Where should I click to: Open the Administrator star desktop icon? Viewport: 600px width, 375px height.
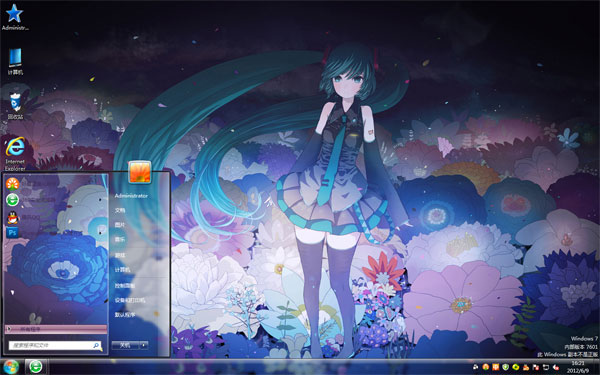point(15,17)
